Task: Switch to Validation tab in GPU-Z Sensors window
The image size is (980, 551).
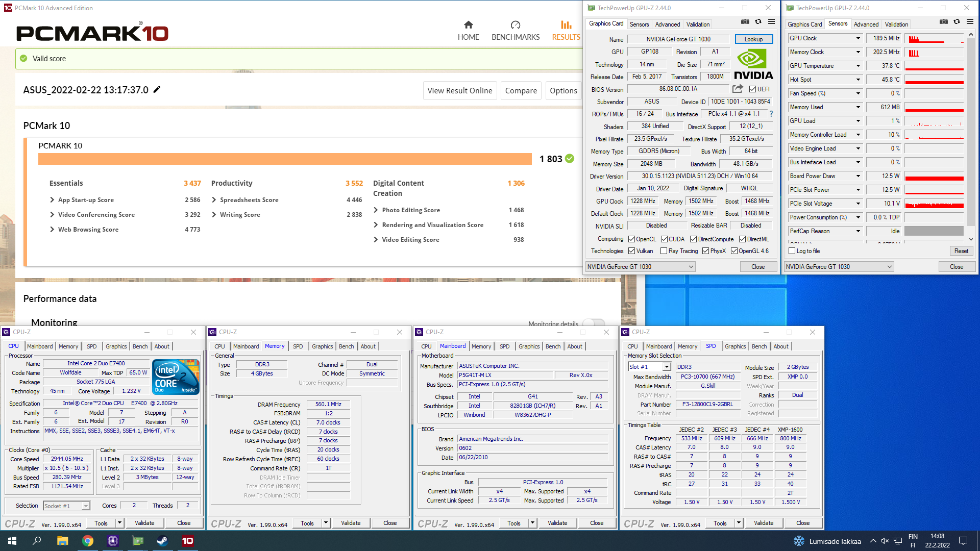Action: 896,24
